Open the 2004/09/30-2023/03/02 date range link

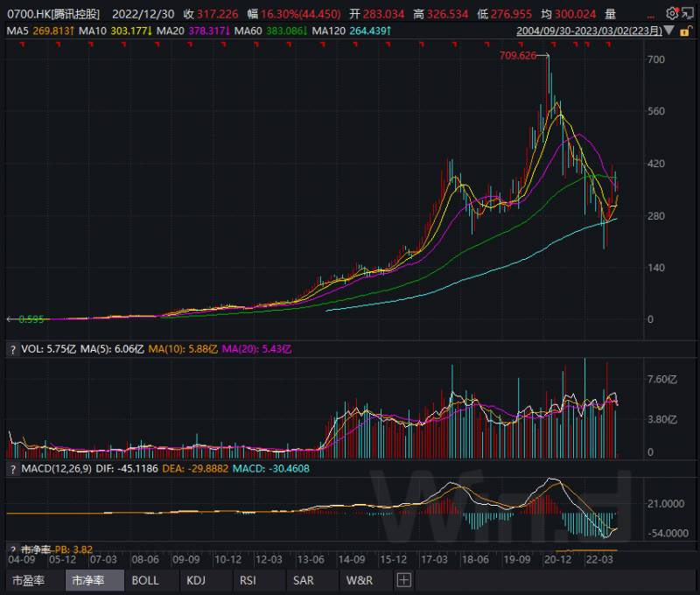point(589,31)
